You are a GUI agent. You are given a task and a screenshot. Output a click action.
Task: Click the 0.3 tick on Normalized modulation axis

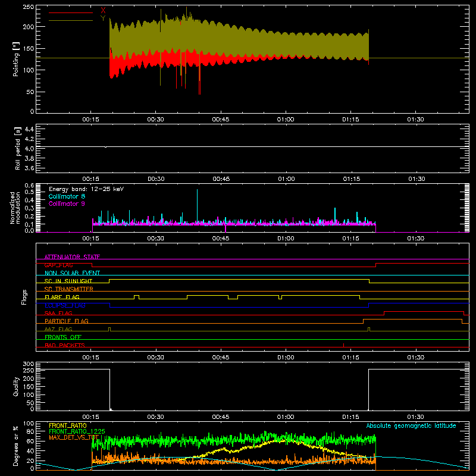29,208
